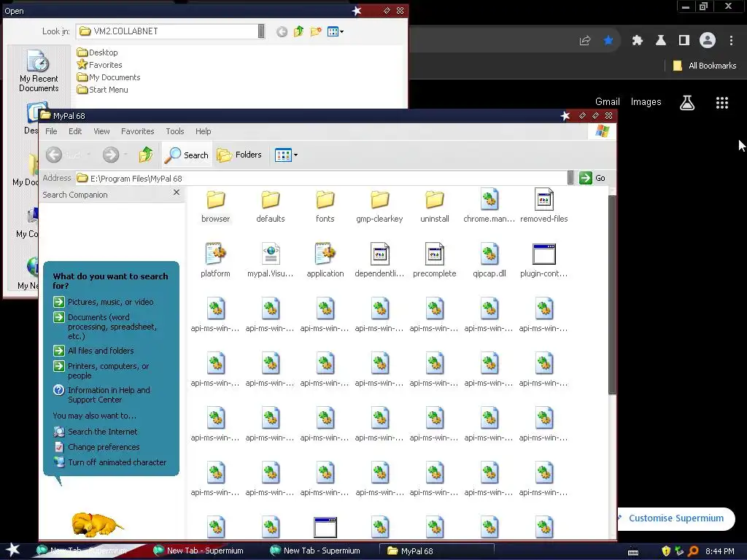This screenshot has width=747, height=560.
Task: Open the Forward history dropdown arrow
Action: pos(125,155)
